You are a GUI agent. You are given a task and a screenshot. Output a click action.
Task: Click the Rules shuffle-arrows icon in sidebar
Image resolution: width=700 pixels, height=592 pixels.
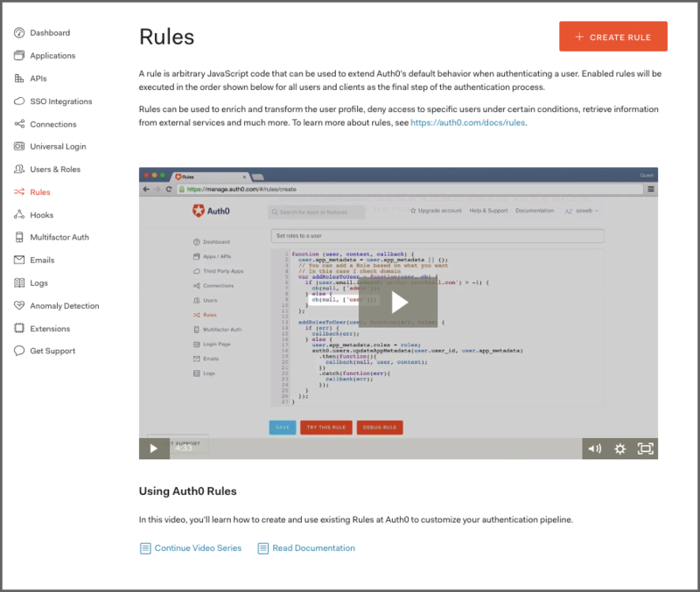coord(19,192)
